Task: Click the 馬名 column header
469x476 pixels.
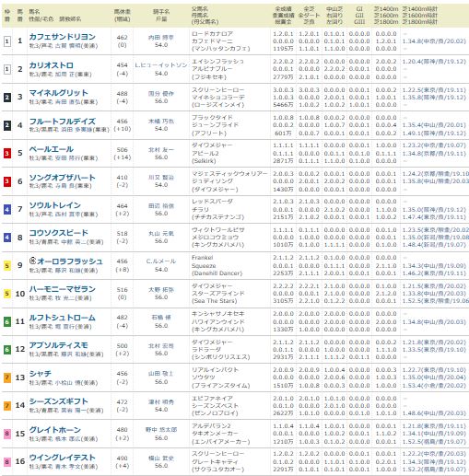Action: pos(34,12)
